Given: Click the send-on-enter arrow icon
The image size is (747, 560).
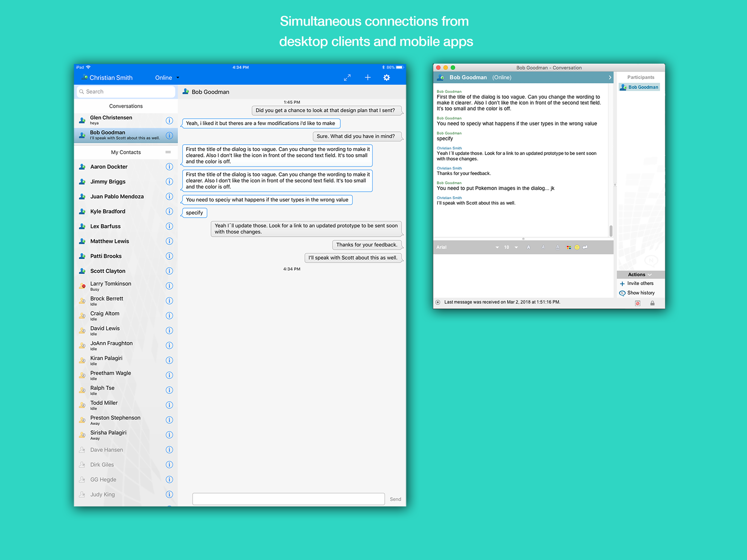Looking at the screenshot, I should [585, 247].
